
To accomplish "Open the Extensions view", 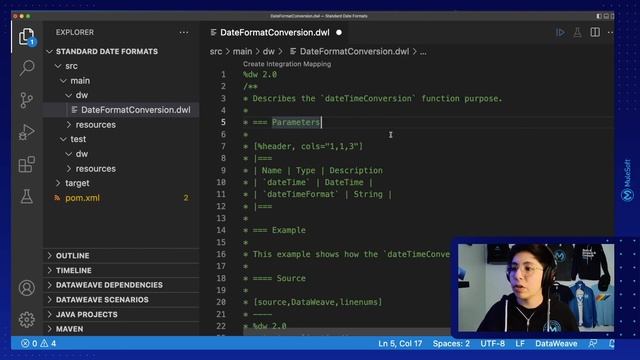I will coord(27,164).
